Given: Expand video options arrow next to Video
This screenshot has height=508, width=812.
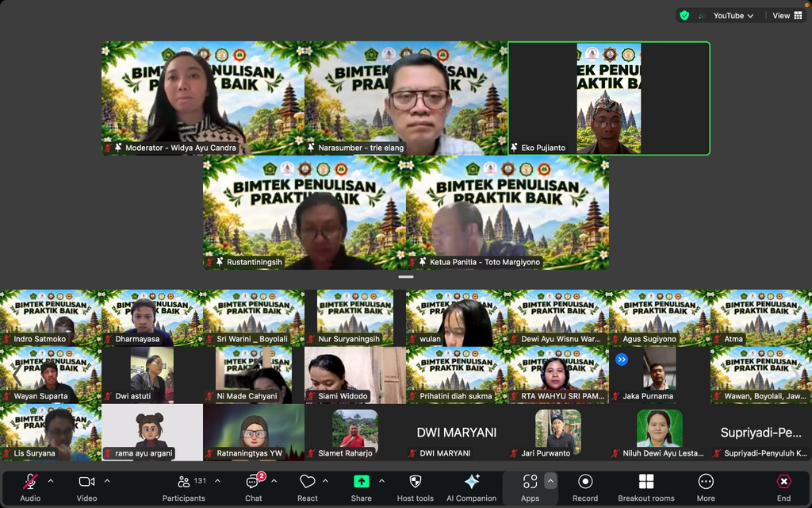Looking at the screenshot, I should (x=107, y=481).
